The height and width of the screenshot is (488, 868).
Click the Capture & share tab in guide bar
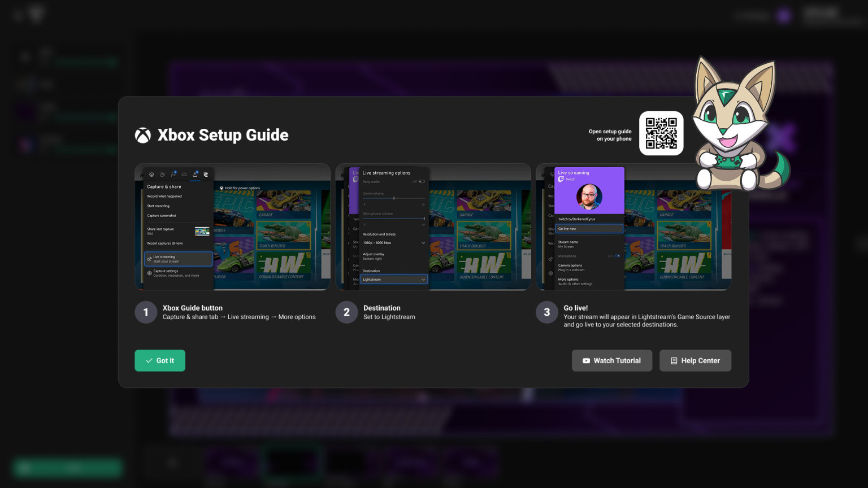[194, 174]
